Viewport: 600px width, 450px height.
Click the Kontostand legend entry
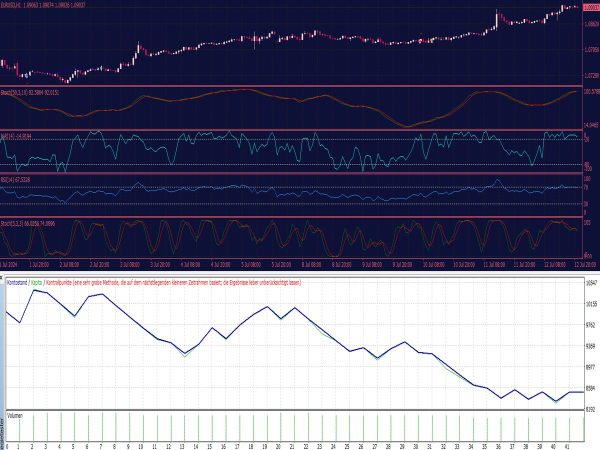pyautogui.click(x=17, y=283)
